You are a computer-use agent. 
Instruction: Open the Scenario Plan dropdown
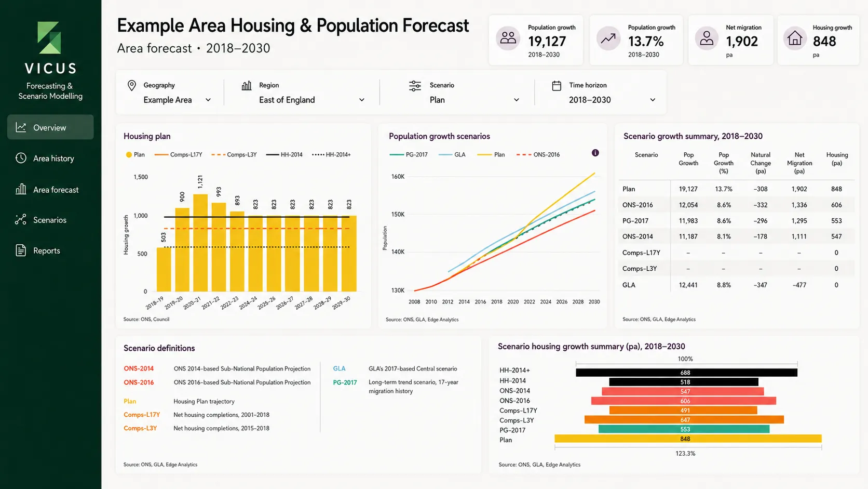pyautogui.click(x=474, y=100)
